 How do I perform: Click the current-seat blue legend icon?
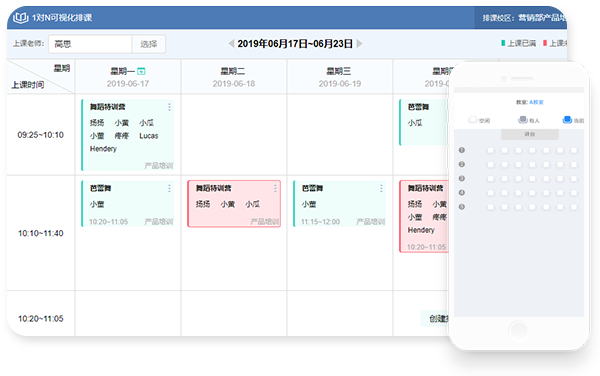567,120
